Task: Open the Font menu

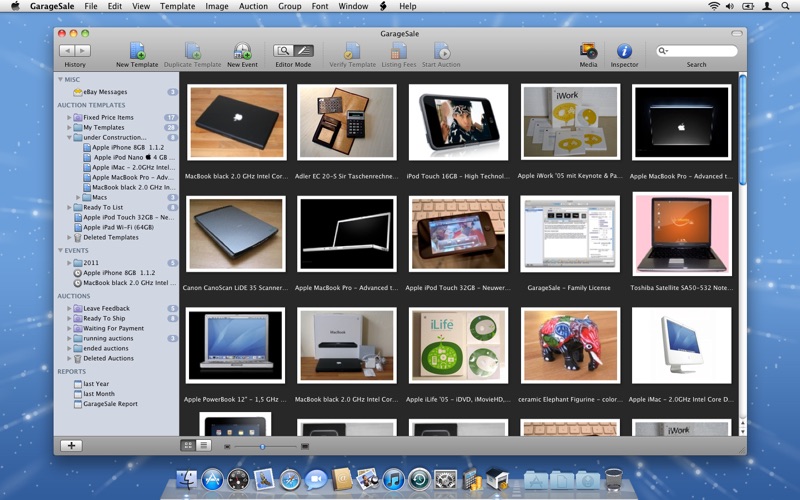Action: click(320, 6)
